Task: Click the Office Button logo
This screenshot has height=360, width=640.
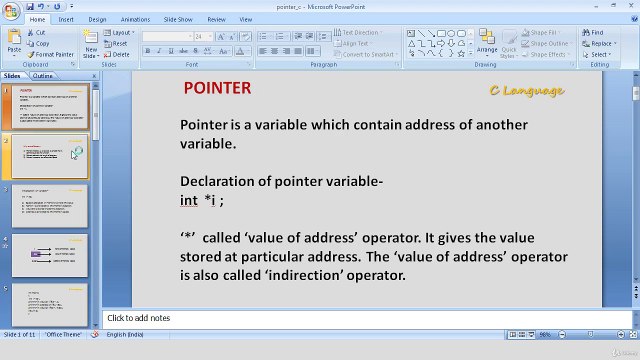Action: 11,11
